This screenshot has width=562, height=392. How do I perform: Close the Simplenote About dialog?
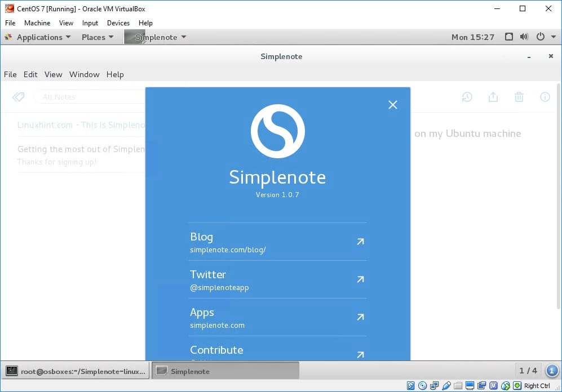(393, 105)
